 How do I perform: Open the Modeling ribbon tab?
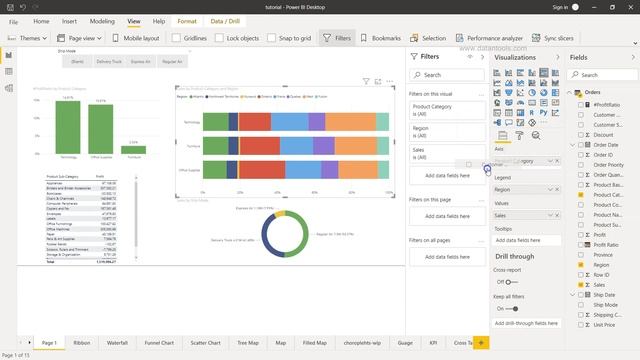pyautogui.click(x=102, y=21)
